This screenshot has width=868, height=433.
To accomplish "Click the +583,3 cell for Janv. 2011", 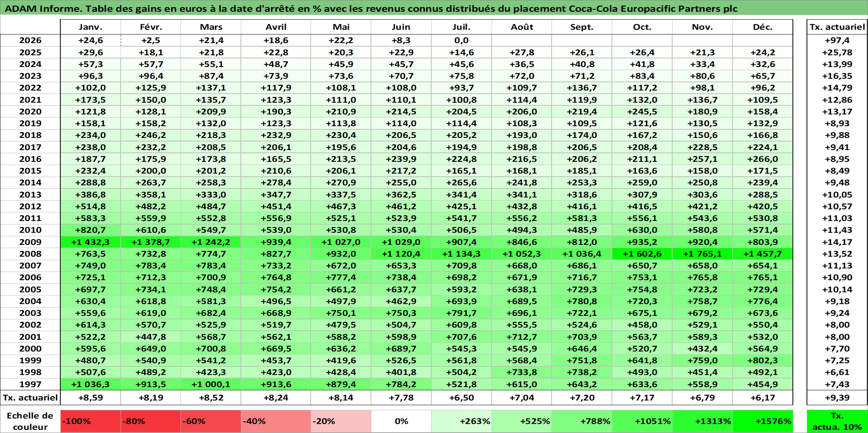I will tap(90, 218).
